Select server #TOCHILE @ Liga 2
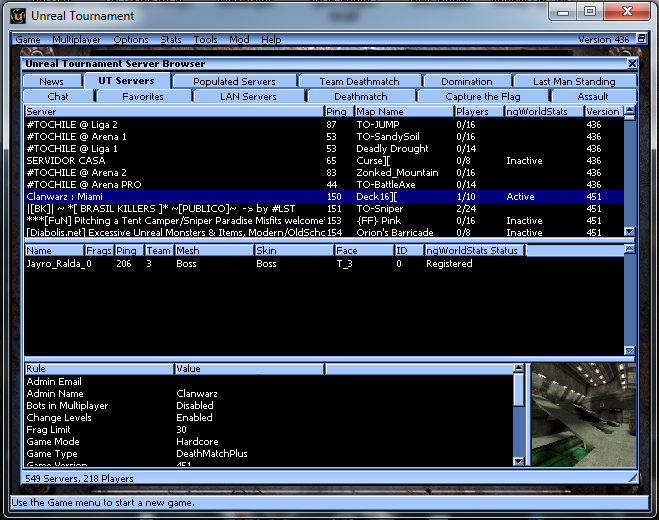The width and height of the screenshot is (659, 520). [324, 124]
